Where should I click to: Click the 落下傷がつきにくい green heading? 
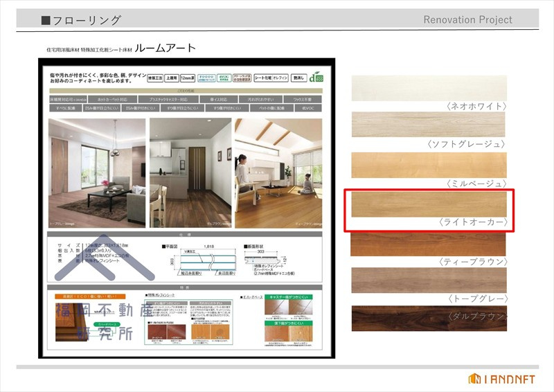click(x=288, y=323)
